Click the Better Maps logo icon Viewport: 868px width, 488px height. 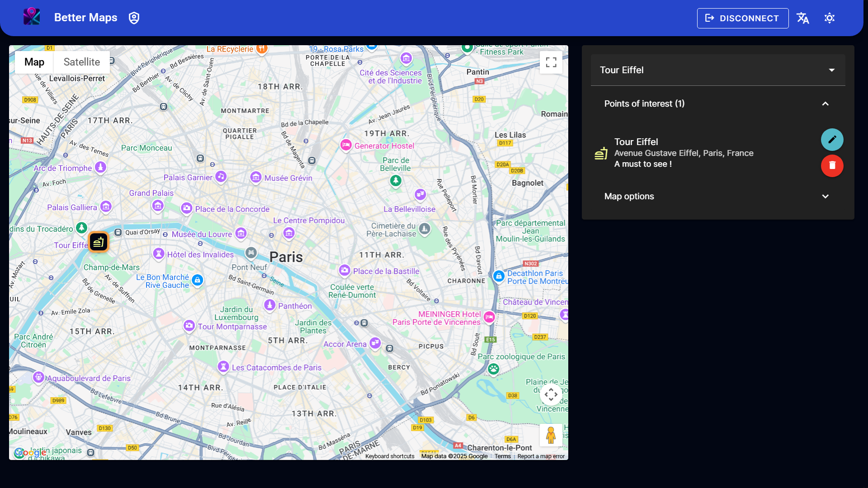coord(32,17)
